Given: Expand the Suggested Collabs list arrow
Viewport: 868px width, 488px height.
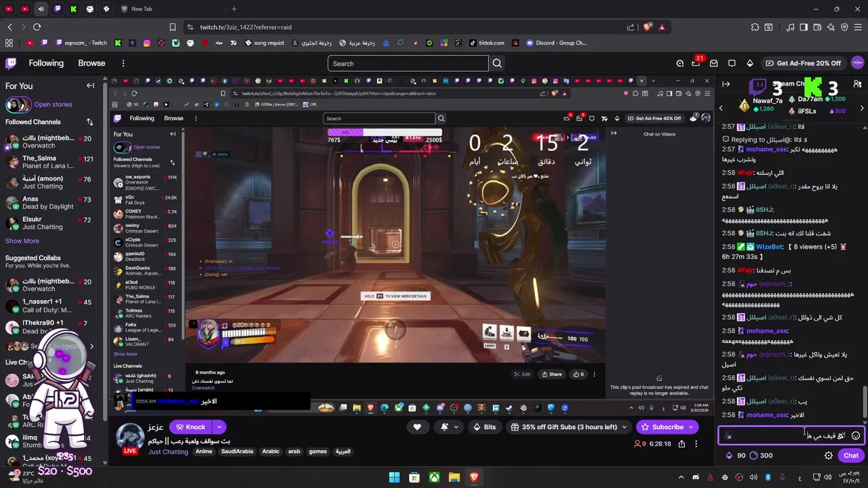Looking at the screenshot, I should coord(92,346).
